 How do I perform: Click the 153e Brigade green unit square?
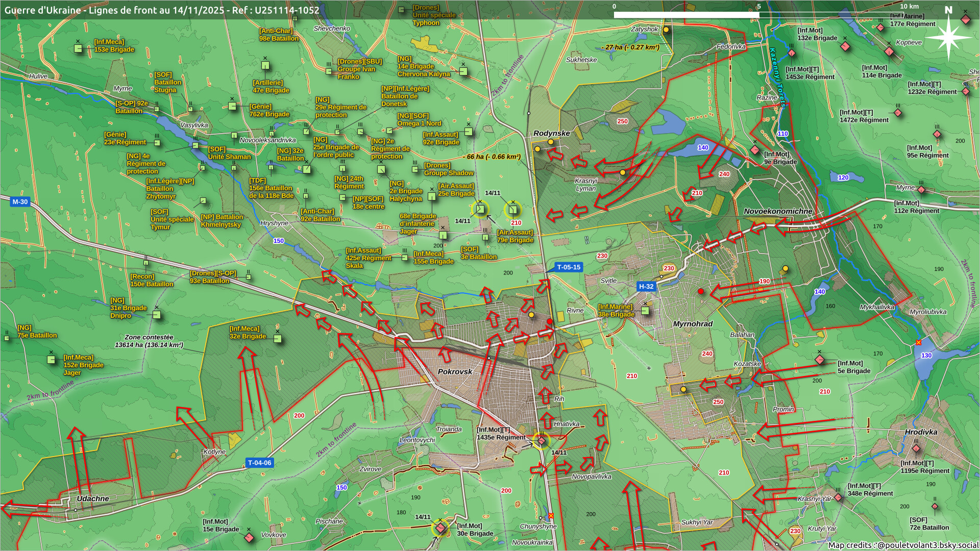pos(78,48)
